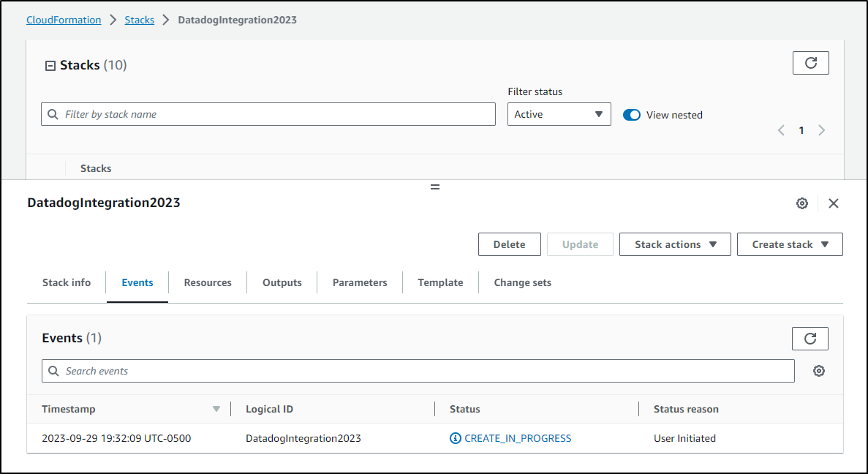Screen dimensions: 868x474
Task: Open split panel preferences gear
Action: pos(801,203)
